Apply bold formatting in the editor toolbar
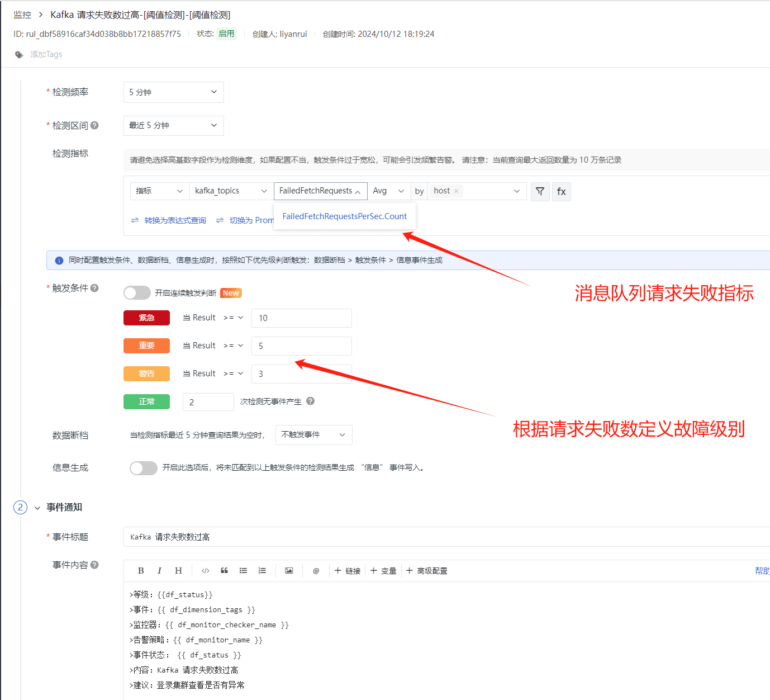This screenshot has width=770, height=700. (141, 571)
